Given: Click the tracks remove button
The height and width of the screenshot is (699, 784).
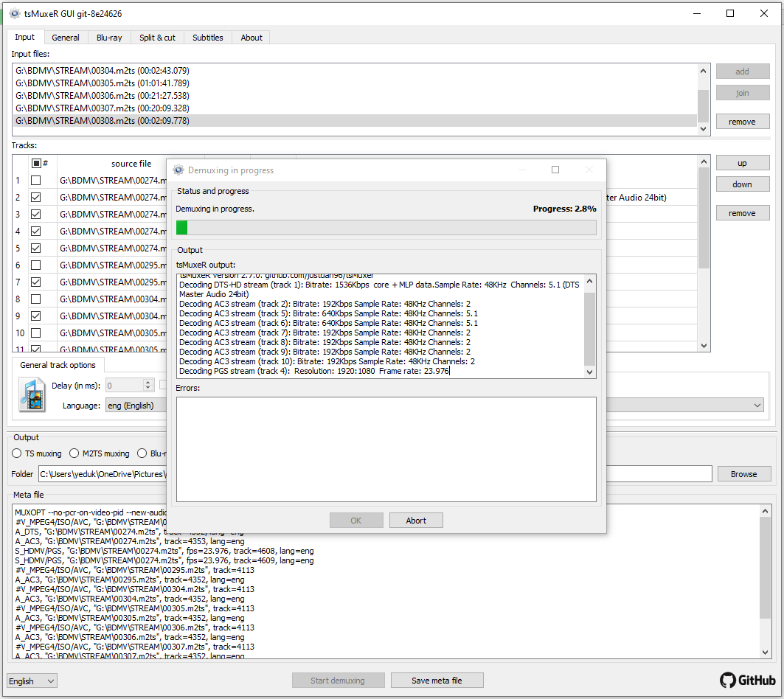Looking at the screenshot, I should [743, 213].
